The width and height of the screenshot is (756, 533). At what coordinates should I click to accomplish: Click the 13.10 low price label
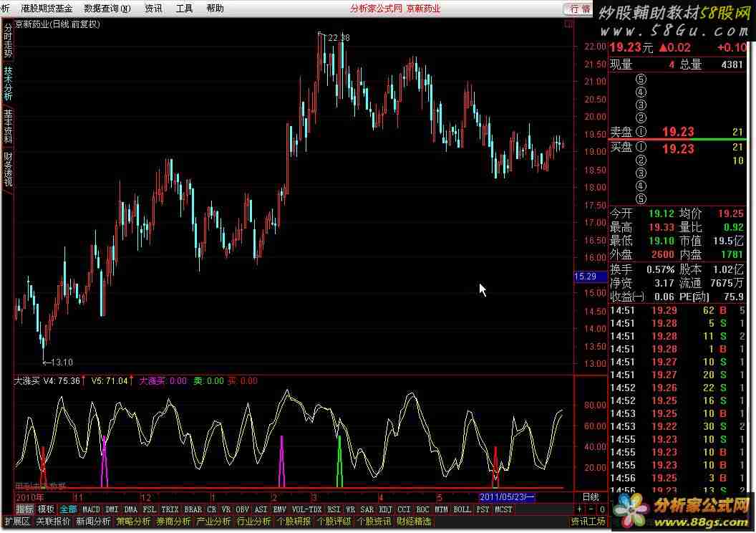[x=62, y=362]
